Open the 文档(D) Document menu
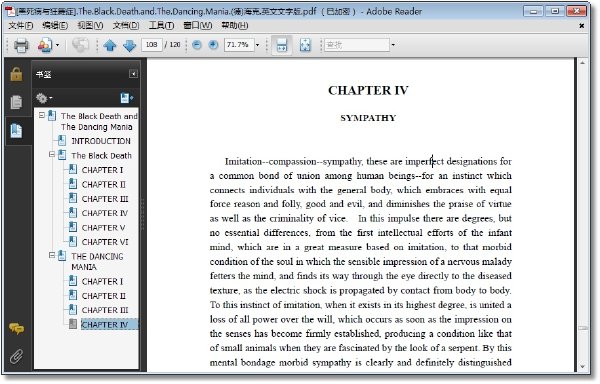 click(126, 26)
